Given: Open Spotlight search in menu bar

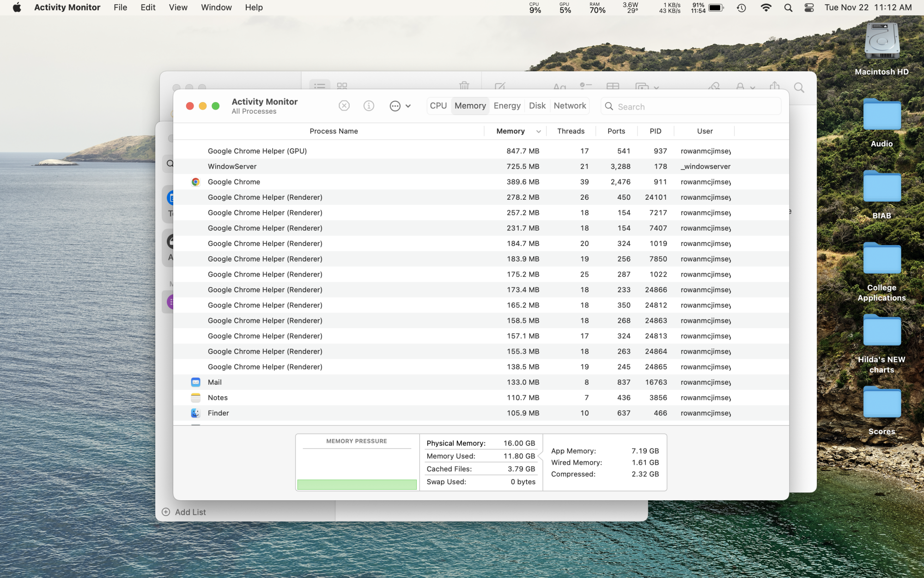Looking at the screenshot, I should [788, 8].
